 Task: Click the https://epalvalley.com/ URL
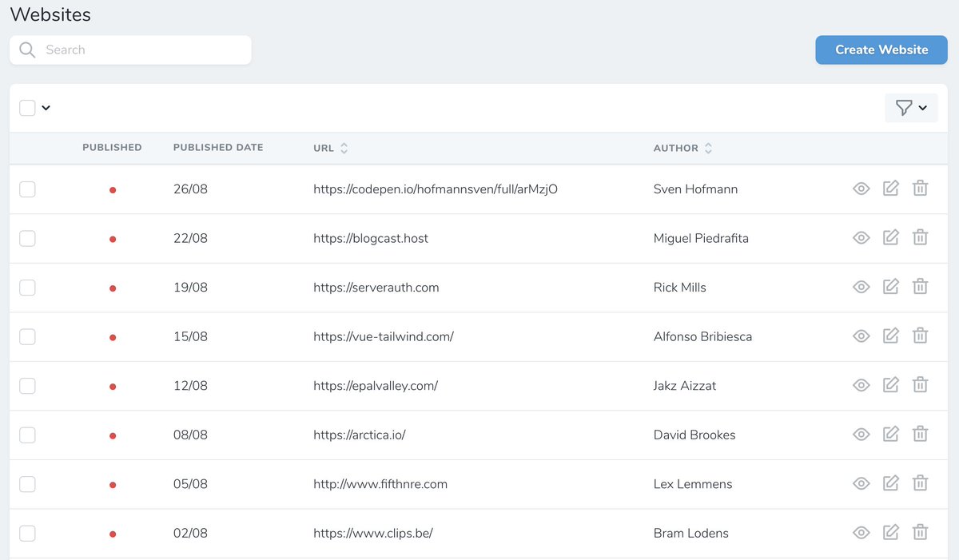(x=376, y=386)
